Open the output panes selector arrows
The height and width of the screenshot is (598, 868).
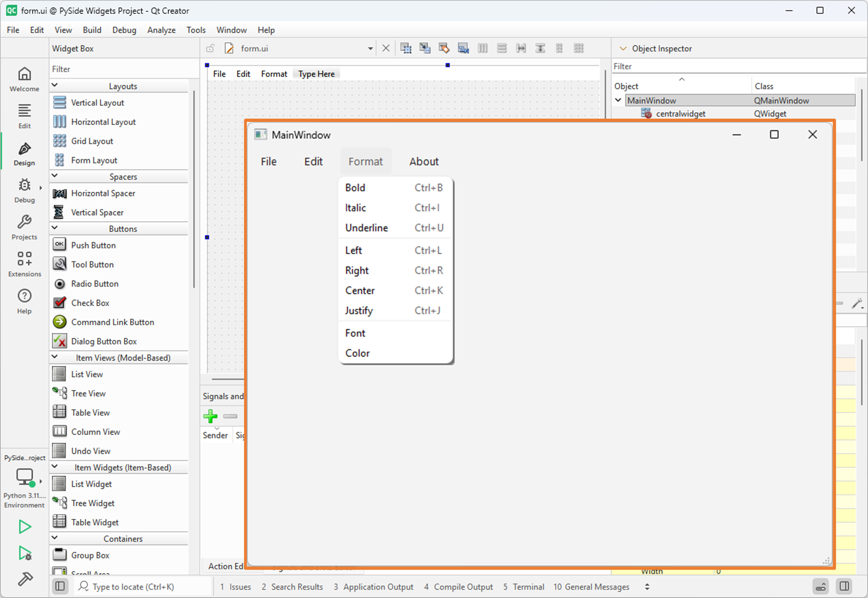pyautogui.click(x=647, y=587)
